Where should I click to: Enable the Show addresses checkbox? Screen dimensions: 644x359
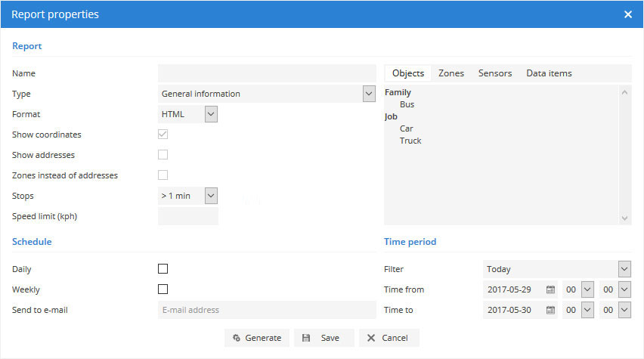pos(163,155)
